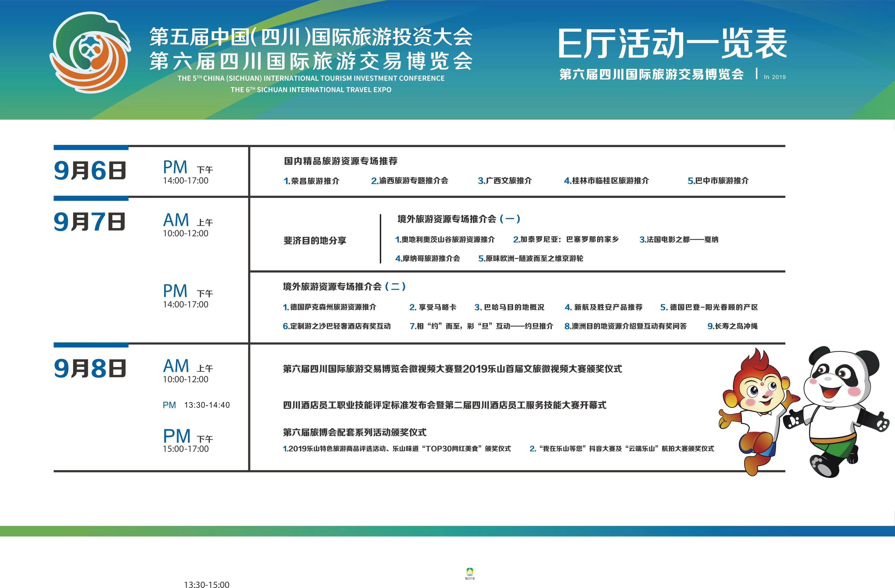
Task: Click the 微视频大赛 '颁奖仪式' event line
Action: coord(452,369)
